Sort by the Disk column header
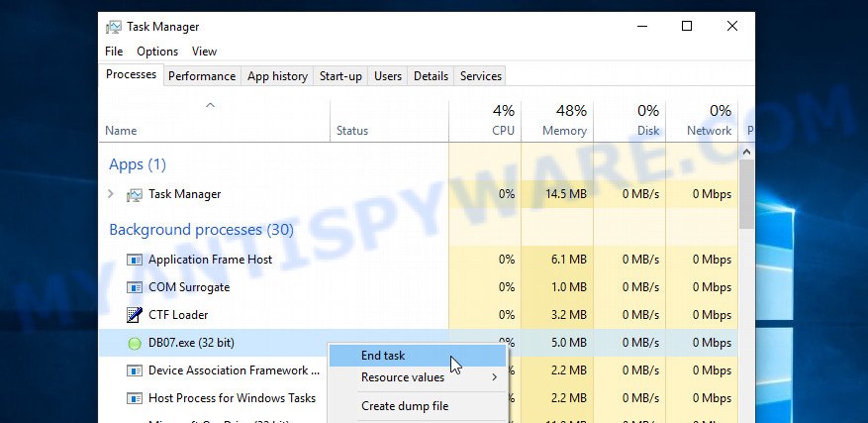The height and width of the screenshot is (423, 868). point(629,121)
